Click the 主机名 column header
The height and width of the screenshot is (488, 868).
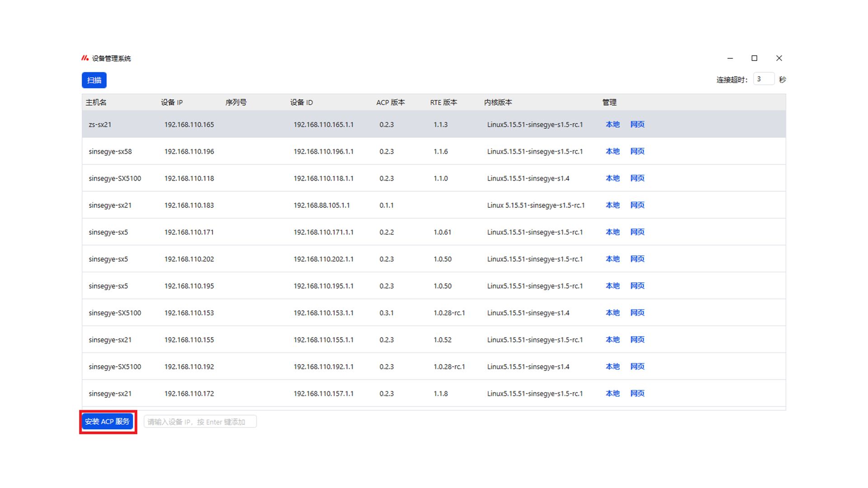coord(96,103)
